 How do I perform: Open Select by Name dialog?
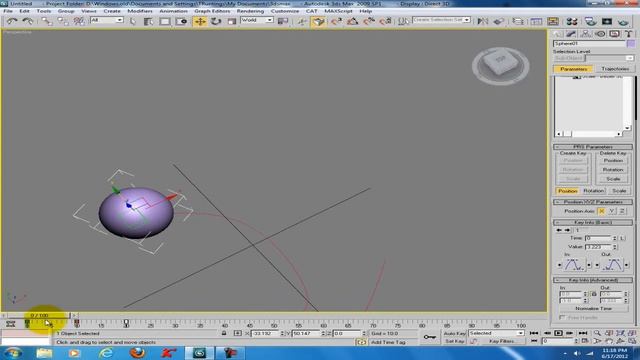tap(148, 21)
